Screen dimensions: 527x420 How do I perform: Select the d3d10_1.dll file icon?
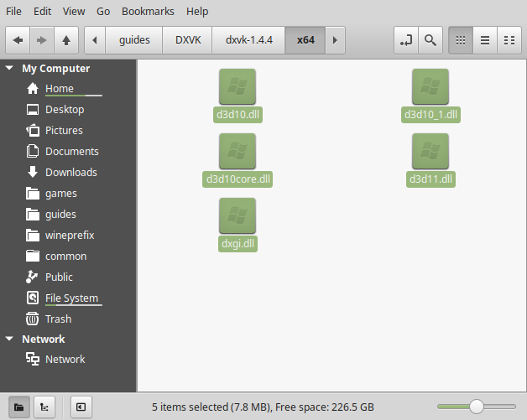(430, 86)
